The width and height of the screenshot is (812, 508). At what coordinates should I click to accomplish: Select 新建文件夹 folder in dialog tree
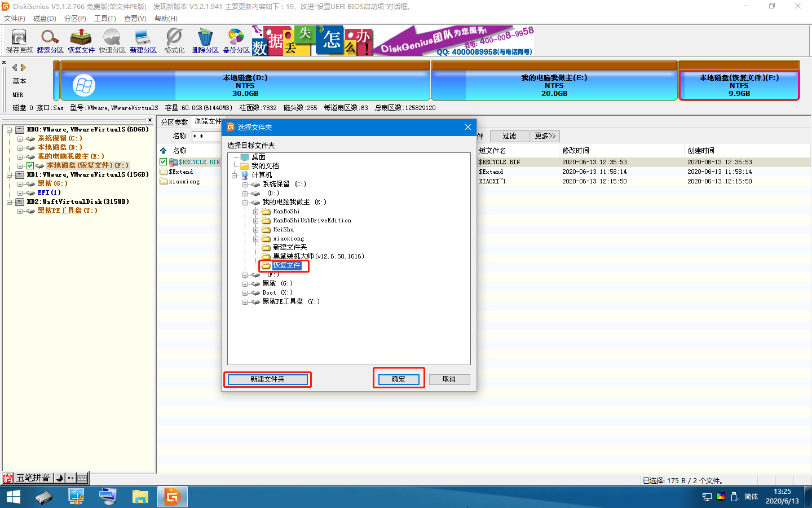[290, 247]
